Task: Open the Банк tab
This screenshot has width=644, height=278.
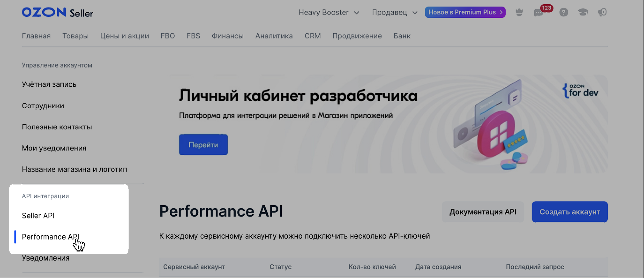Action: click(402, 36)
